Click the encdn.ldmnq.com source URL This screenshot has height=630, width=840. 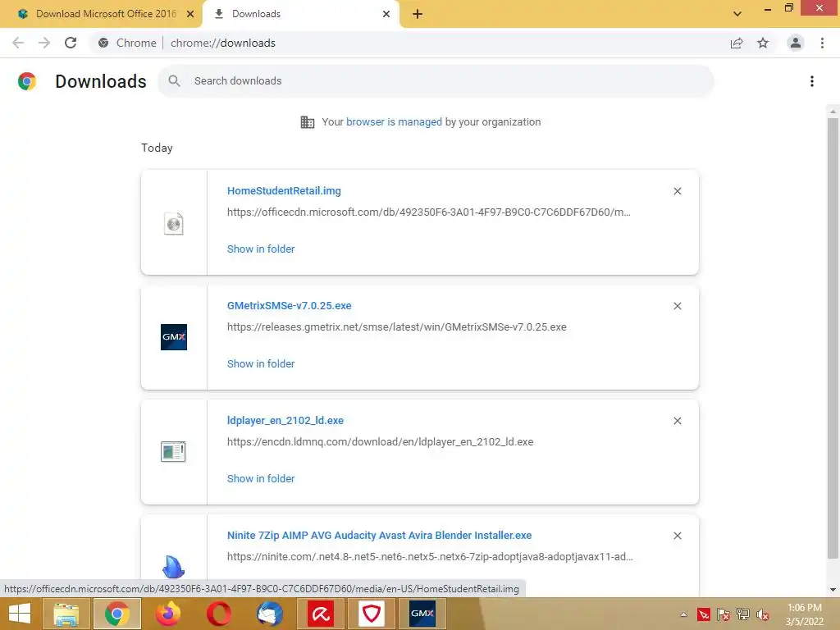pyautogui.click(x=380, y=442)
